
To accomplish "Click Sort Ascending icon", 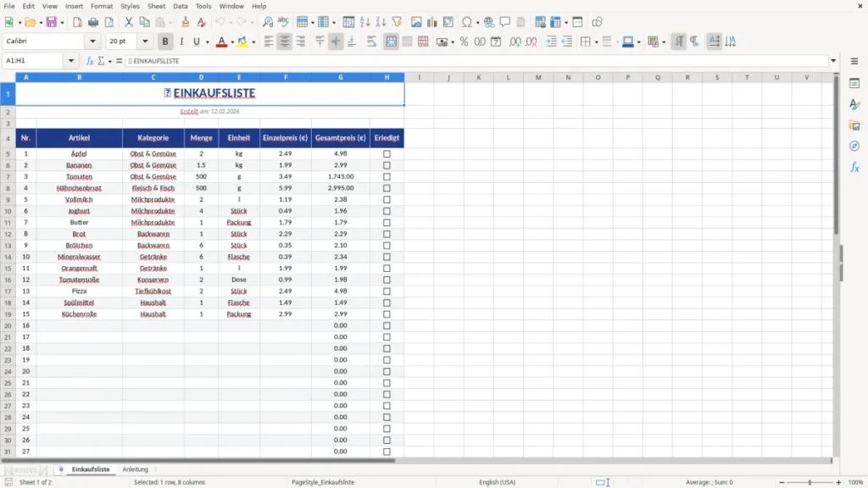I will [364, 22].
